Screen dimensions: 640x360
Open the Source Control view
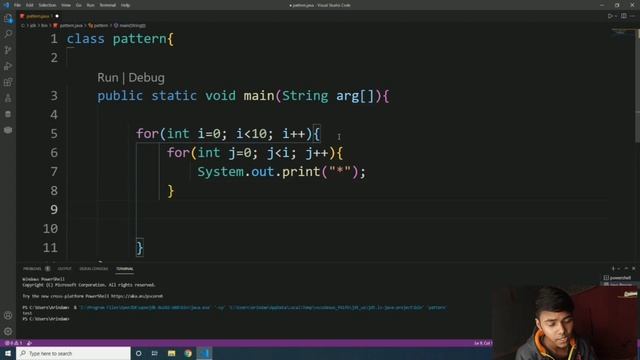(x=8, y=50)
